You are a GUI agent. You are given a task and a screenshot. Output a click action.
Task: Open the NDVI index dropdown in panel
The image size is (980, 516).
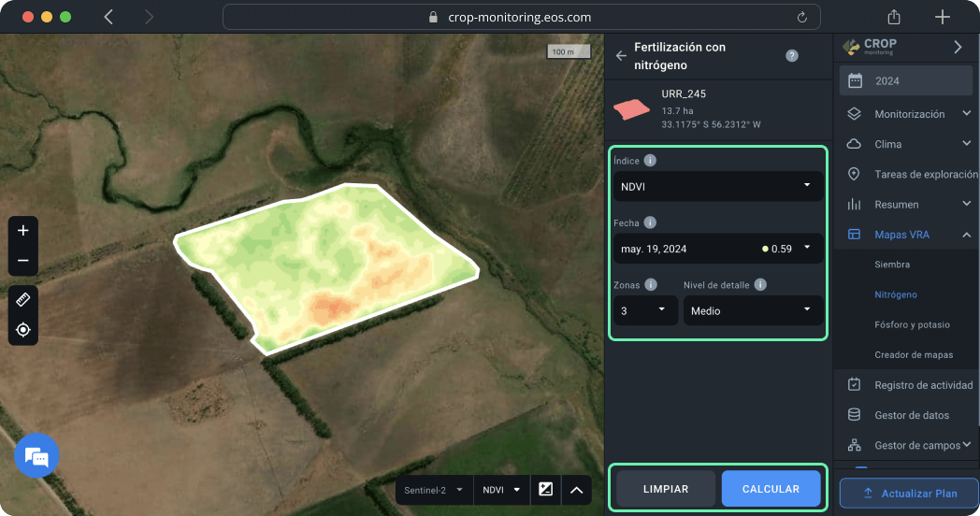(716, 186)
